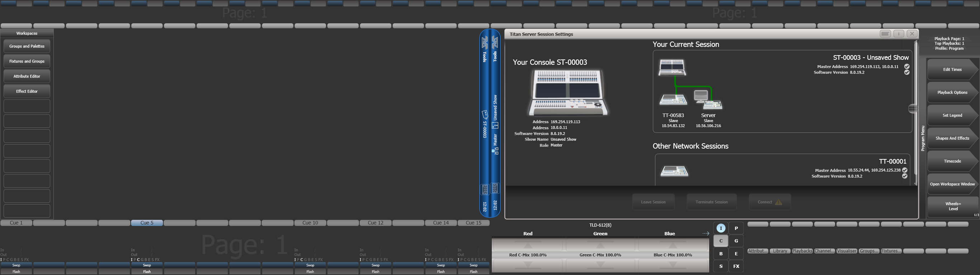Viewport: 980px width, 275px height.
Task: Increase Red C-Mix with up arrow
Action: tap(528, 244)
